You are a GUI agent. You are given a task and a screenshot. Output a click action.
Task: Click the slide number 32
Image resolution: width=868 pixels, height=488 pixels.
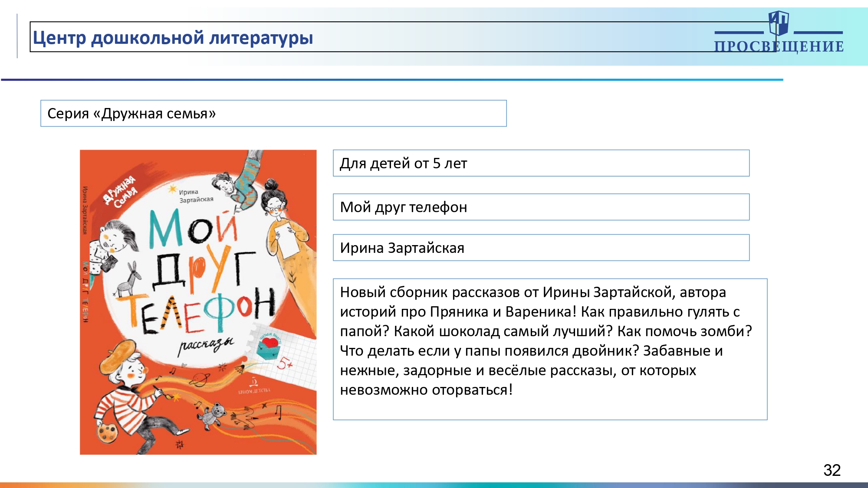tap(832, 470)
